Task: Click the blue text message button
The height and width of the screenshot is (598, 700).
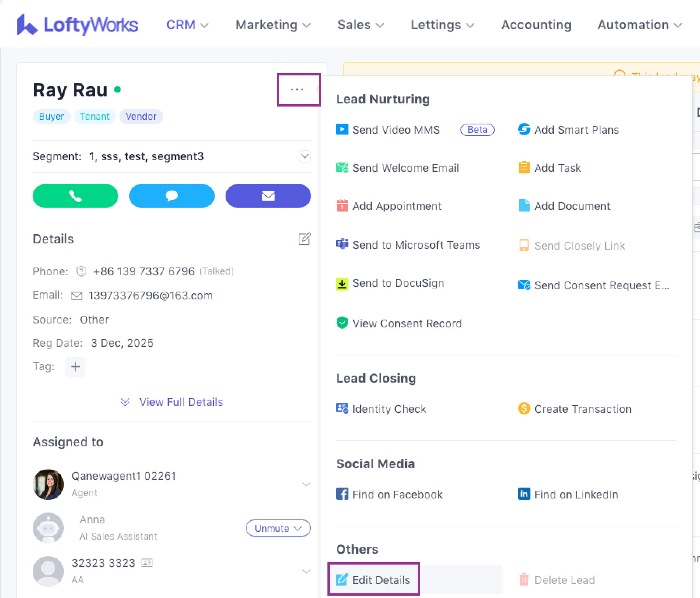Action: (x=171, y=196)
